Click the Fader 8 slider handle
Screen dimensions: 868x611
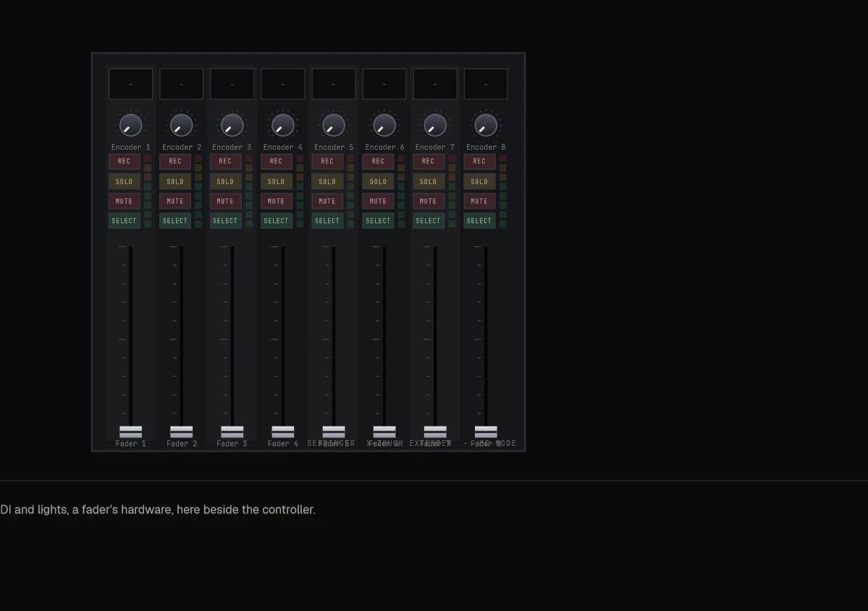tap(486, 431)
